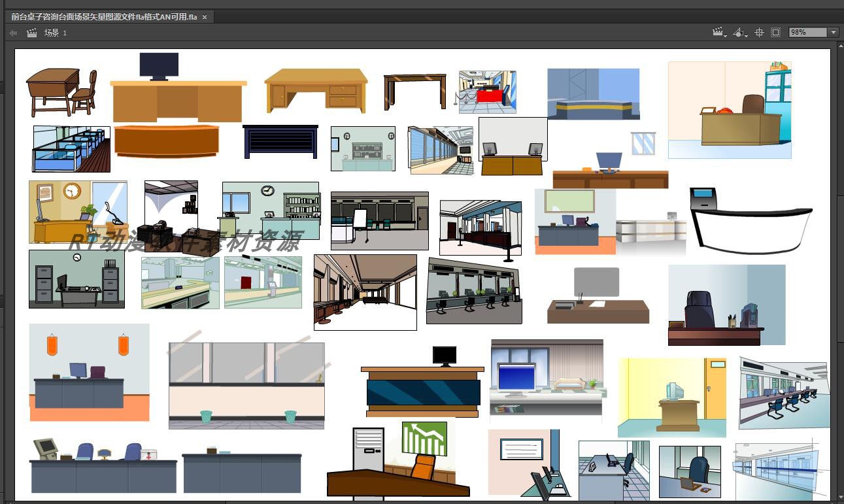Select the light wood desk with dark monitor

point(178,88)
